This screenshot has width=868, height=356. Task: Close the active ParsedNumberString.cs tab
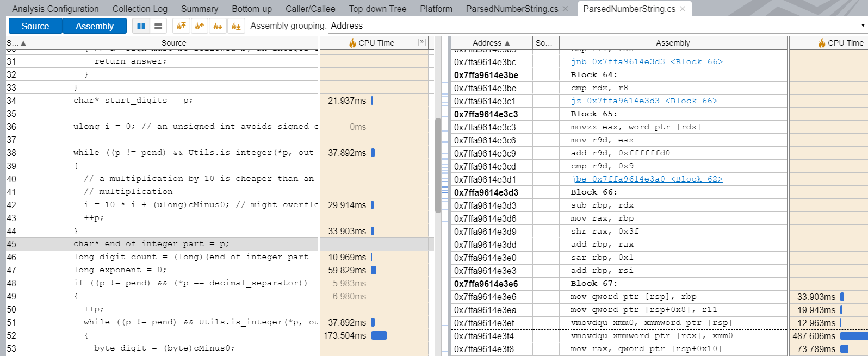[x=683, y=9]
